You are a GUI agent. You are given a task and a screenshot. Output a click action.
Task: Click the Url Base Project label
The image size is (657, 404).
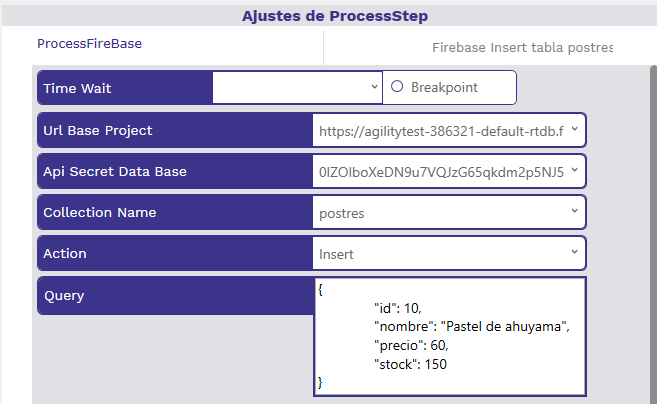(98, 131)
